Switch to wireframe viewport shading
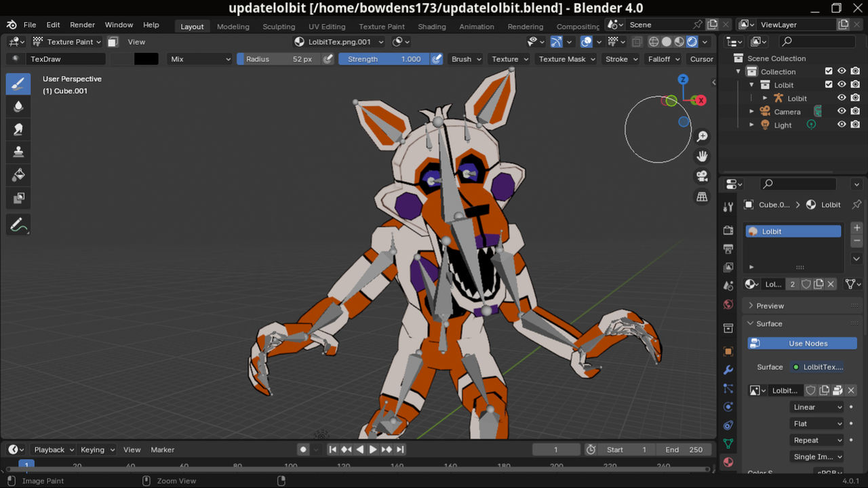868x488 pixels. point(654,42)
